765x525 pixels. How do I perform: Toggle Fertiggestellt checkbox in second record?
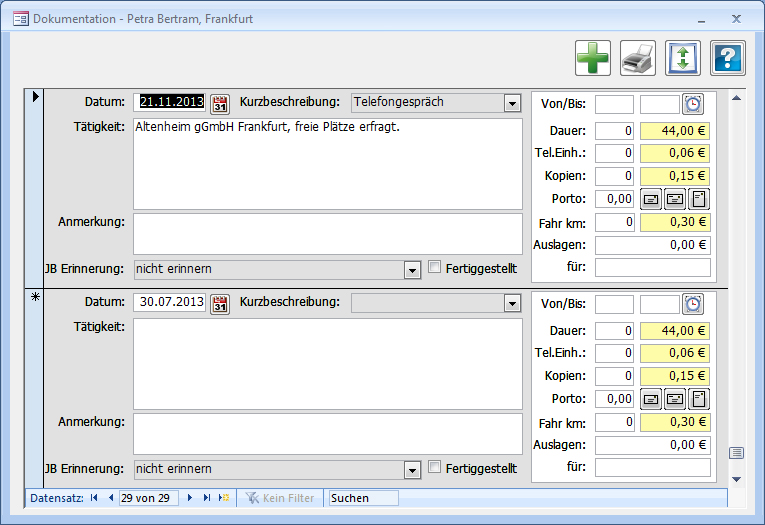(434, 467)
